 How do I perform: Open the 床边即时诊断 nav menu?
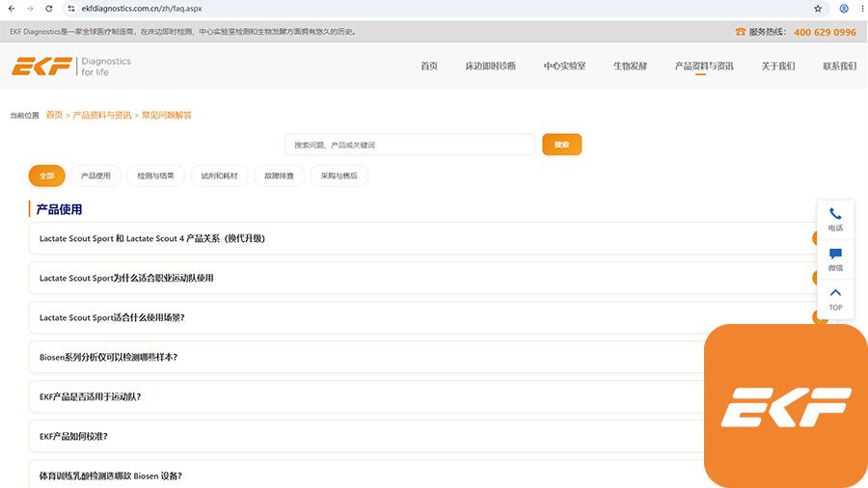pyautogui.click(x=490, y=66)
